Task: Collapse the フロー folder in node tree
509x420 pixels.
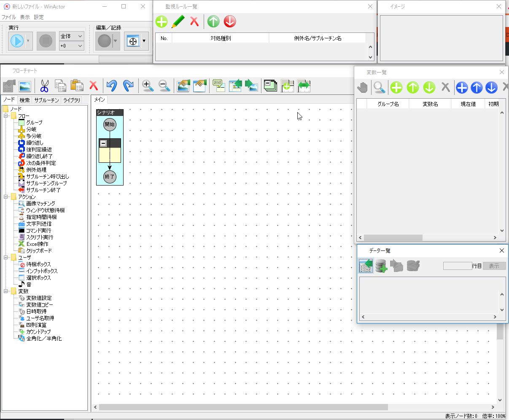Action: [6, 116]
